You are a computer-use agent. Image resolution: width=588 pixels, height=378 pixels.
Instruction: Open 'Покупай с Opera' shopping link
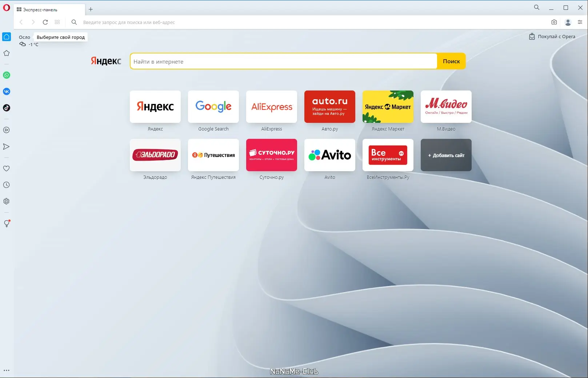(x=552, y=36)
